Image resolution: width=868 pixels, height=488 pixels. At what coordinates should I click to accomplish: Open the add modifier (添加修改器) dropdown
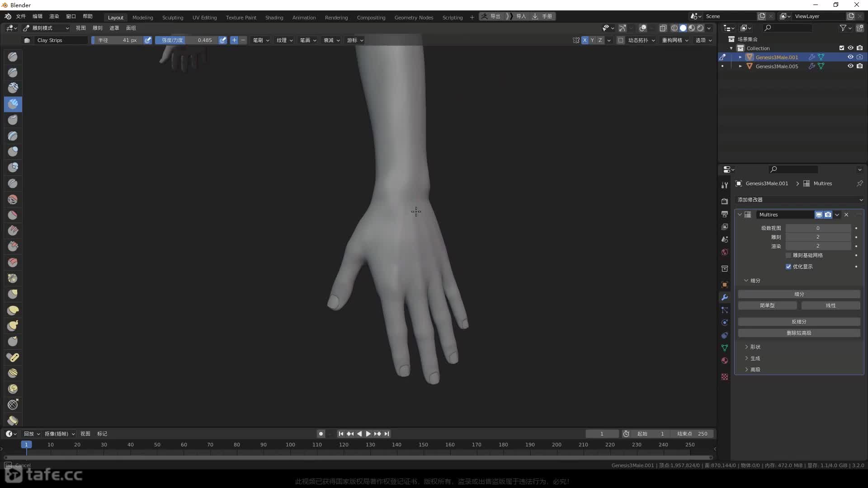pos(800,200)
